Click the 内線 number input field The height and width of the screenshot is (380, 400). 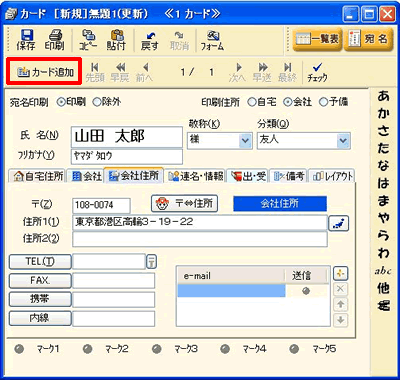pos(114,318)
